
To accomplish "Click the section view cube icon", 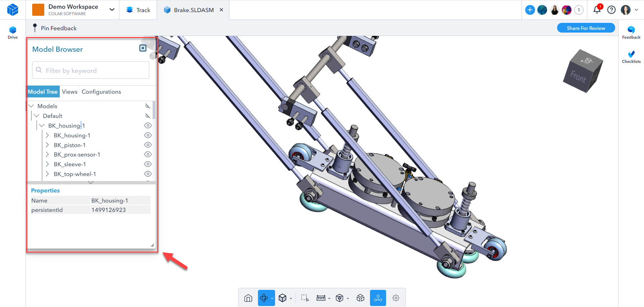I will (x=340, y=298).
